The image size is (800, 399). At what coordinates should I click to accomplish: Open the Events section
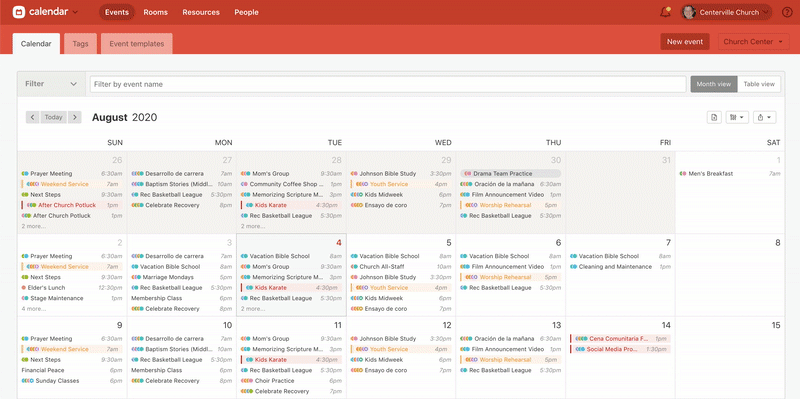click(117, 12)
